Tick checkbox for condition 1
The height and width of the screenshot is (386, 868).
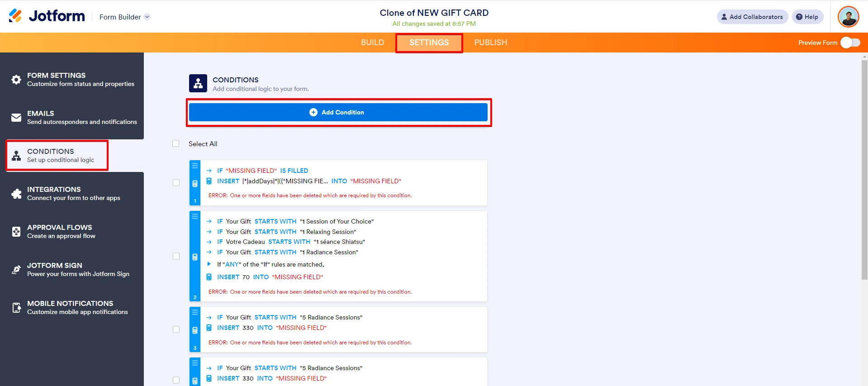click(x=176, y=183)
